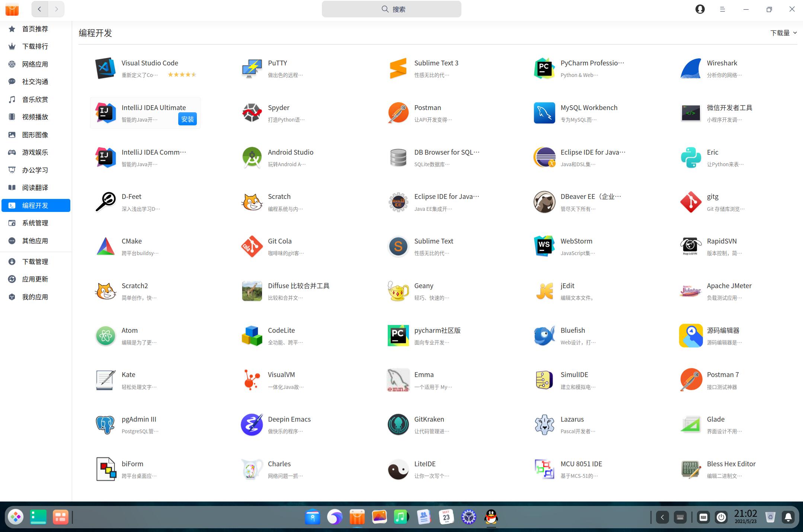Open 首页推荐 in the sidebar
Viewport: 803px width, 532px height.
36,29
